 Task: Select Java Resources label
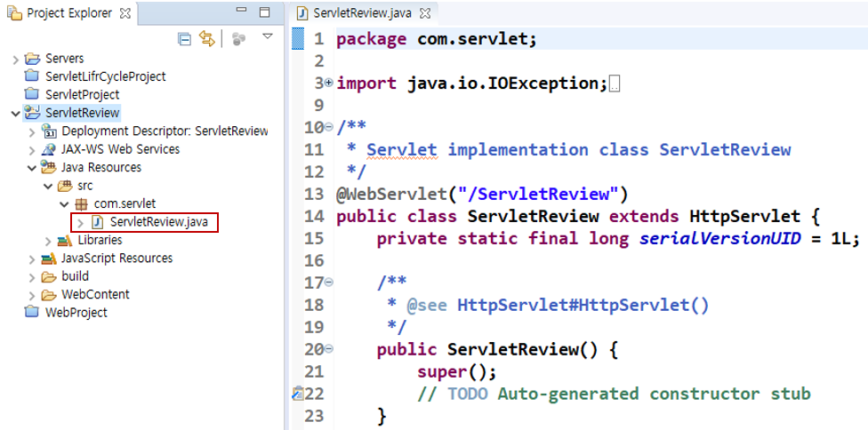coord(101,167)
